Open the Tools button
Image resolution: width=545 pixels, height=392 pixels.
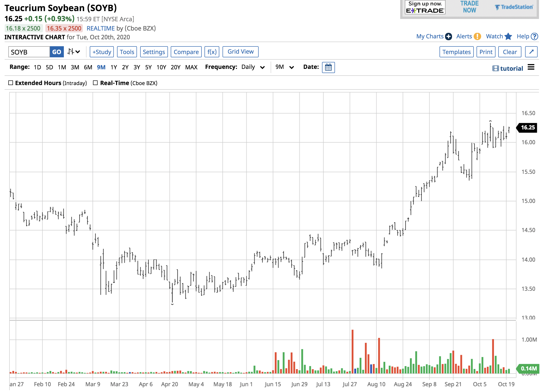coord(127,52)
